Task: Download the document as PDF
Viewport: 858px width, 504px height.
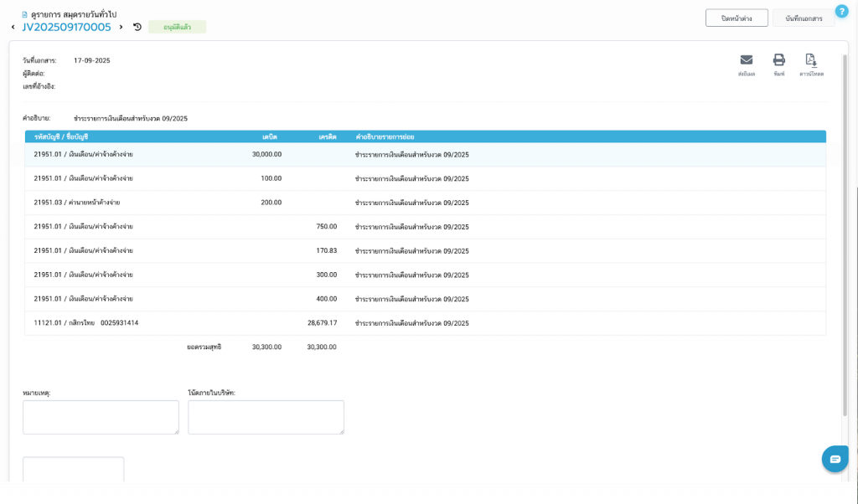Action: (x=810, y=60)
